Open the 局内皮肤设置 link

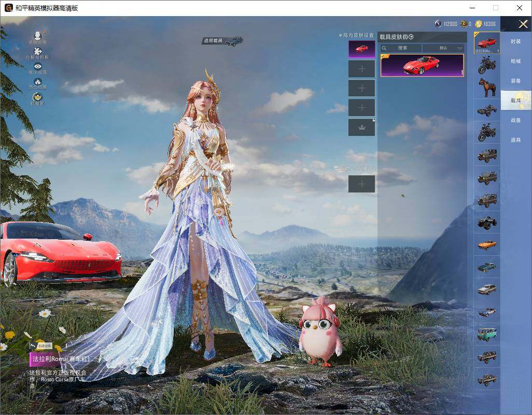point(357,35)
